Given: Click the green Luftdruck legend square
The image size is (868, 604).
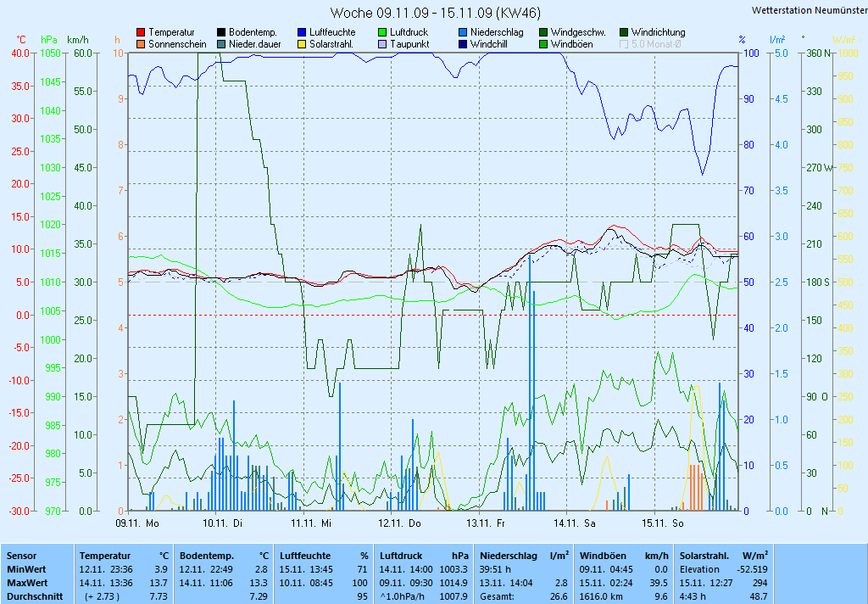Looking at the screenshot, I should [382, 32].
